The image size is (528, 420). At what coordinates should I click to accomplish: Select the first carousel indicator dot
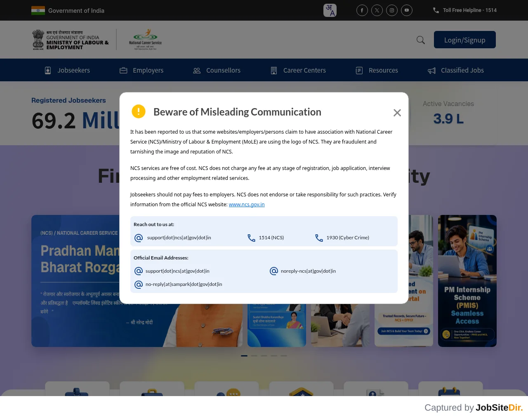pyautogui.click(x=244, y=356)
